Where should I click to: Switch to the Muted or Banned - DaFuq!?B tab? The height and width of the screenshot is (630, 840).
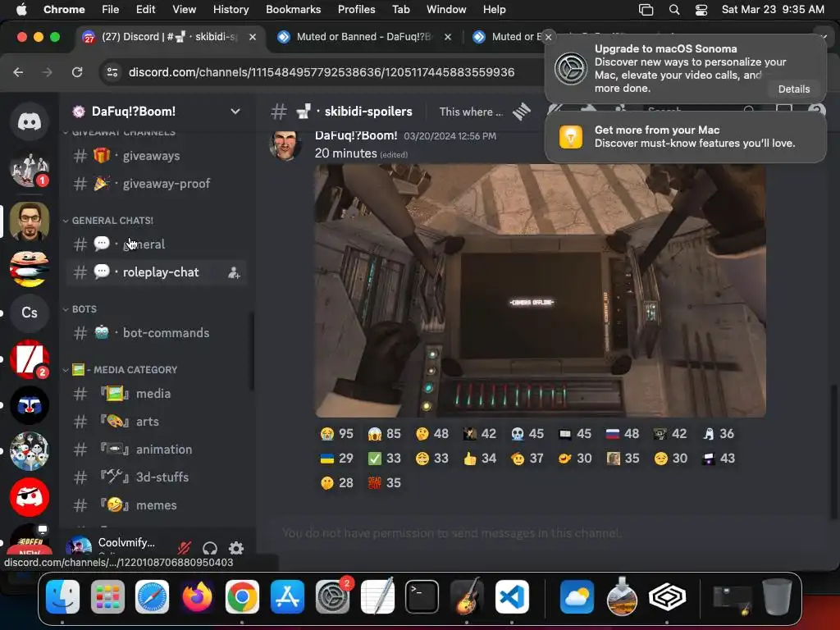(x=363, y=37)
